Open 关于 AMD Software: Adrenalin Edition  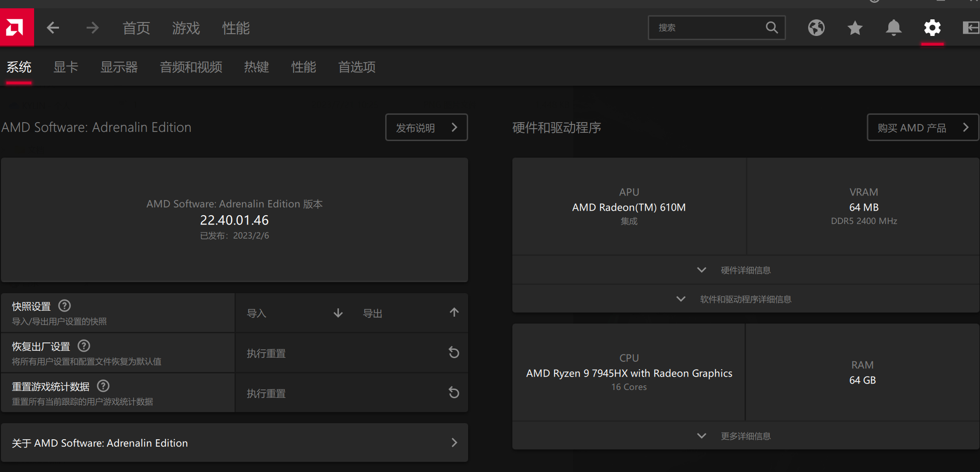click(x=235, y=443)
